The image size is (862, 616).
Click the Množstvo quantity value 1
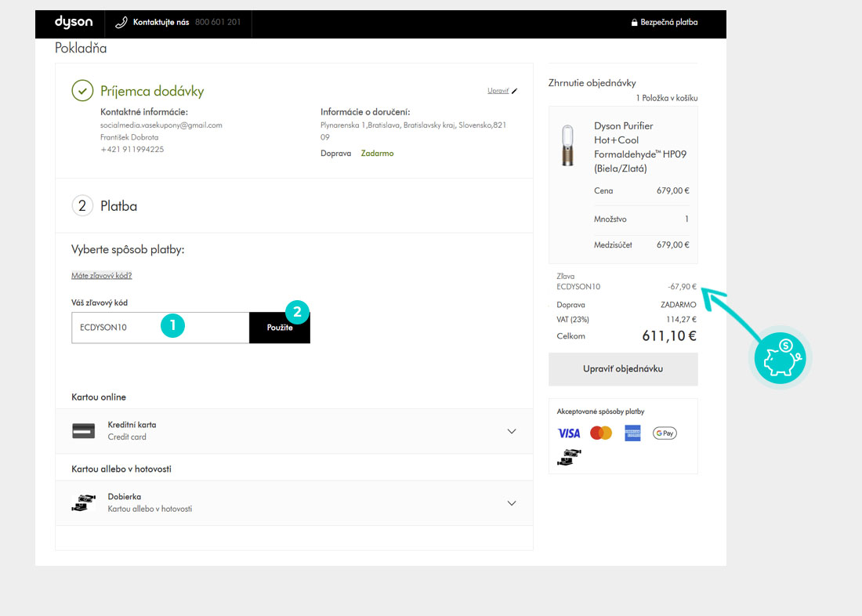coord(686,219)
